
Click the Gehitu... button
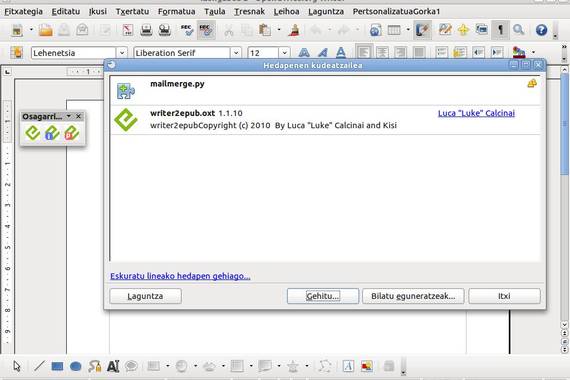[x=323, y=296]
